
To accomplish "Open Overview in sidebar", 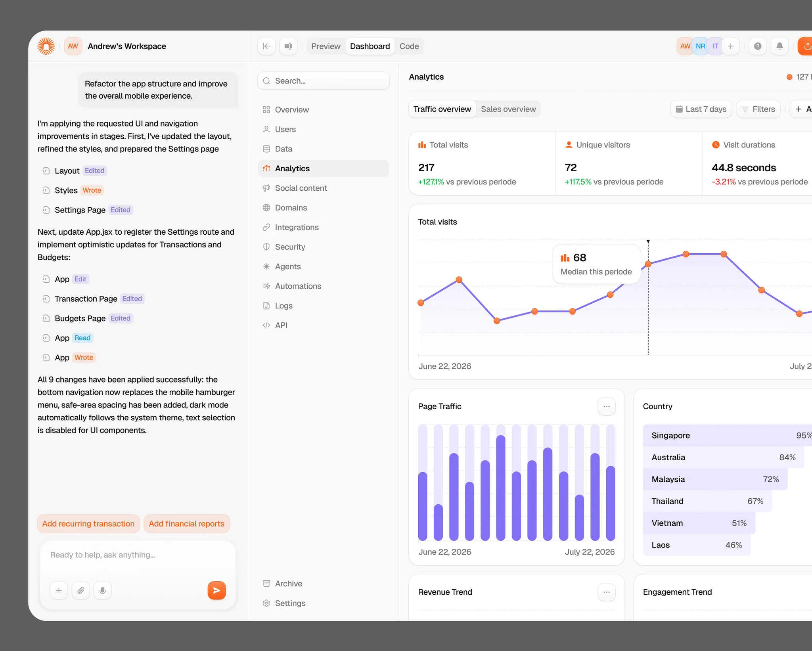I will click(324, 110).
